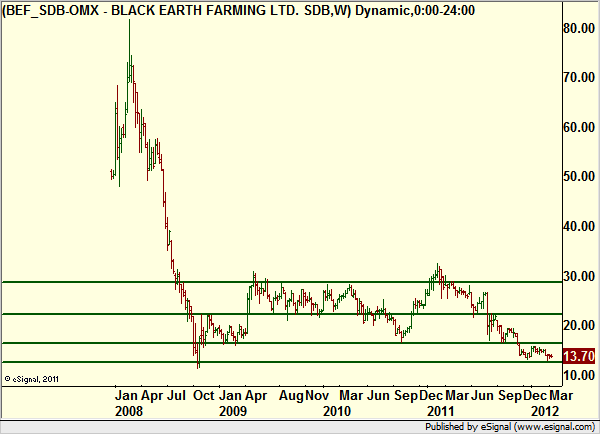Select the 60.00 price axis label
Image resolution: width=600 pixels, height=434 pixels.
(x=579, y=127)
